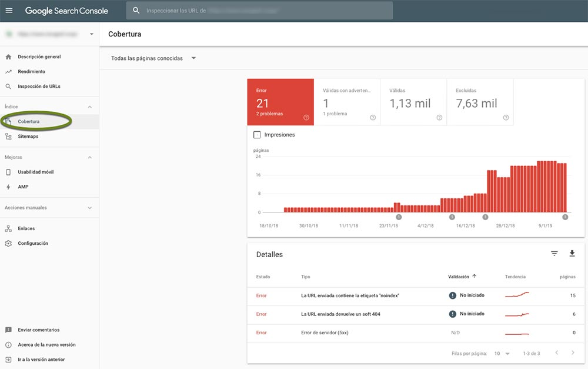Open the rows per page dropdown

pyautogui.click(x=502, y=354)
